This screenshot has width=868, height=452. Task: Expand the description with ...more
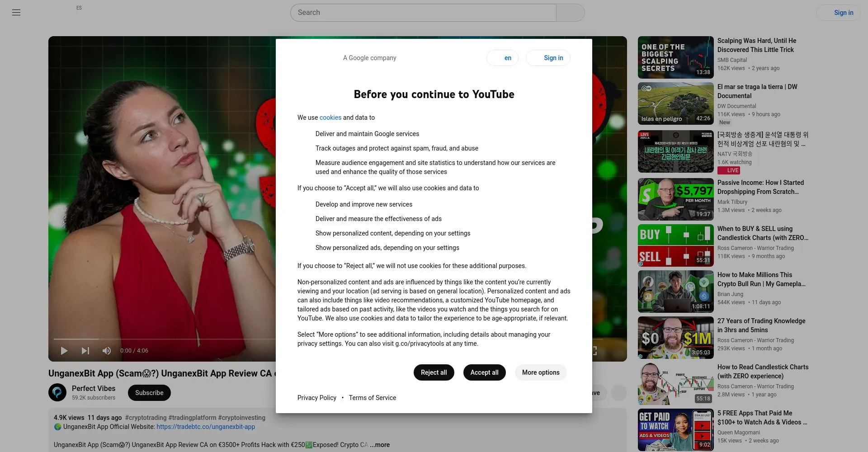pos(380,445)
